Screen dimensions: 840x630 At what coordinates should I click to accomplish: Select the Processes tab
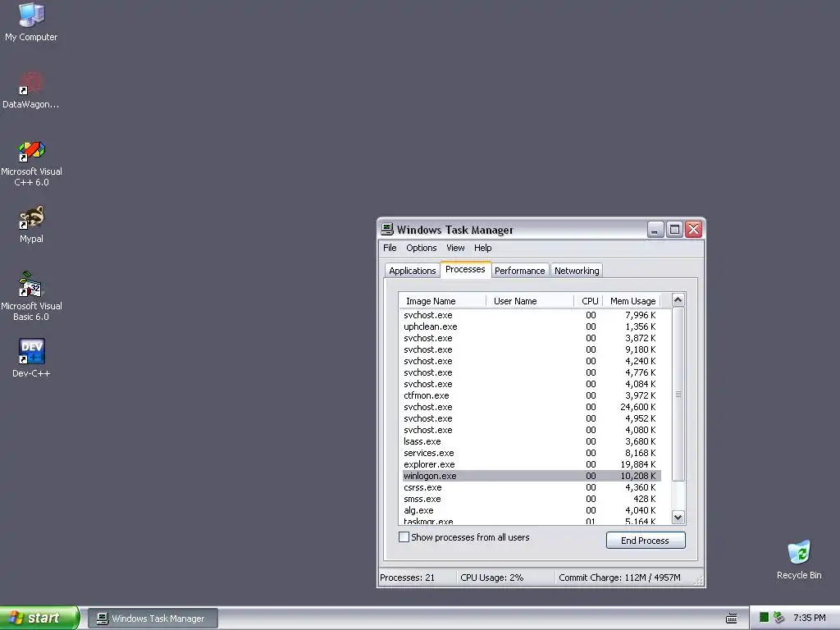[465, 269]
